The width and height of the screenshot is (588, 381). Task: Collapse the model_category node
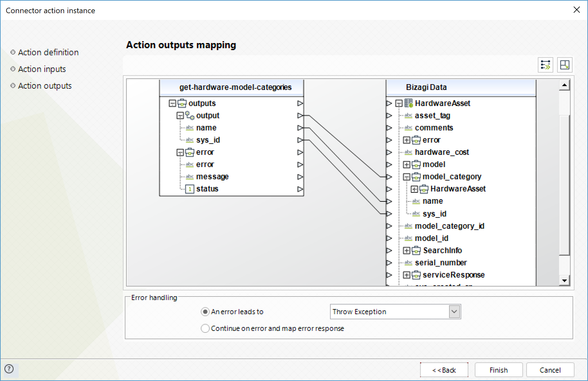tap(407, 177)
